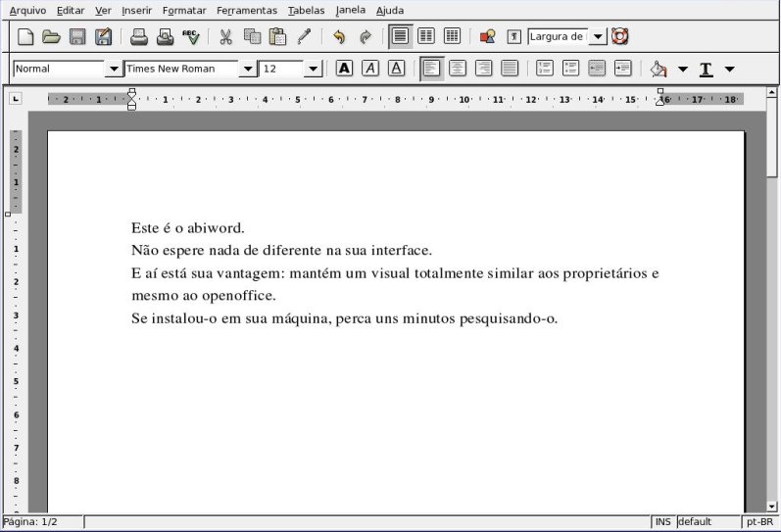Open the Ferramentas menu
This screenshot has height=532, width=781.
pos(247,10)
